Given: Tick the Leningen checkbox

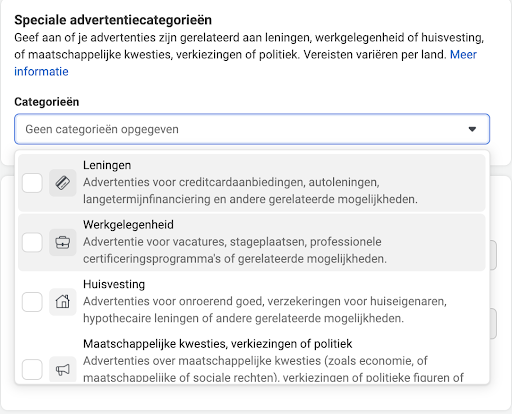Looking at the screenshot, I should click(x=32, y=183).
